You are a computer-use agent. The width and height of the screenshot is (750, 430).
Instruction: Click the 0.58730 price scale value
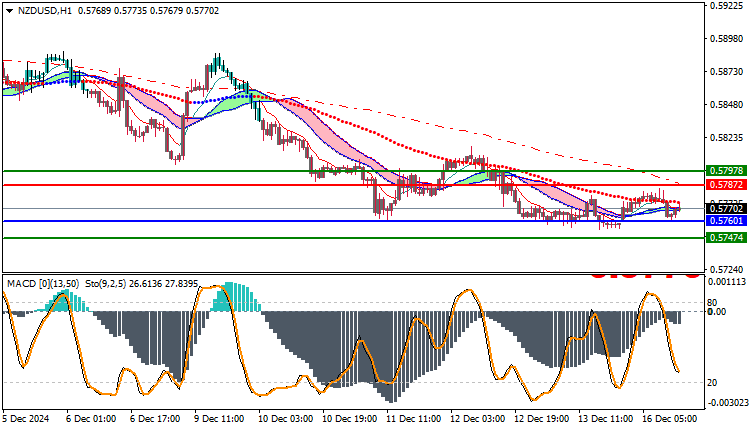(x=727, y=72)
